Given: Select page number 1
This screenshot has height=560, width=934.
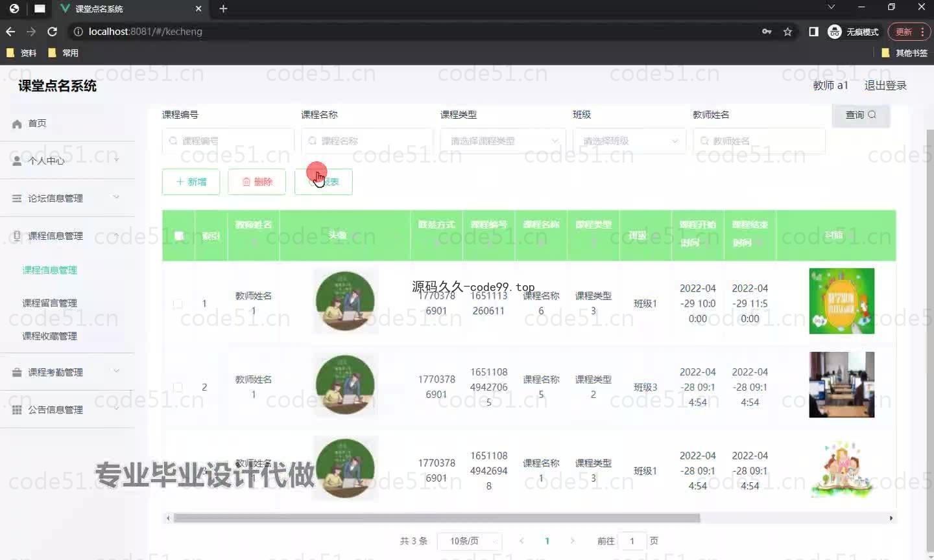Looking at the screenshot, I should pyautogui.click(x=547, y=541).
